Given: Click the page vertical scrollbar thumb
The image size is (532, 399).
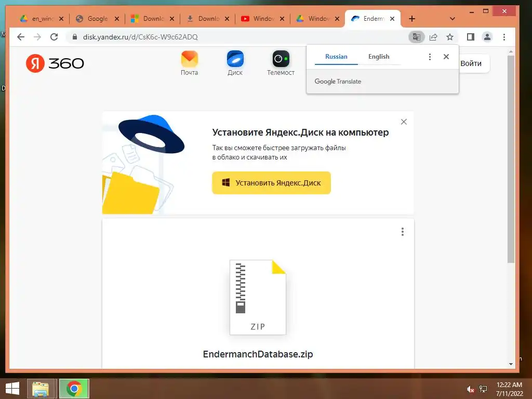Looking at the screenshot, I should click(511, 159).
